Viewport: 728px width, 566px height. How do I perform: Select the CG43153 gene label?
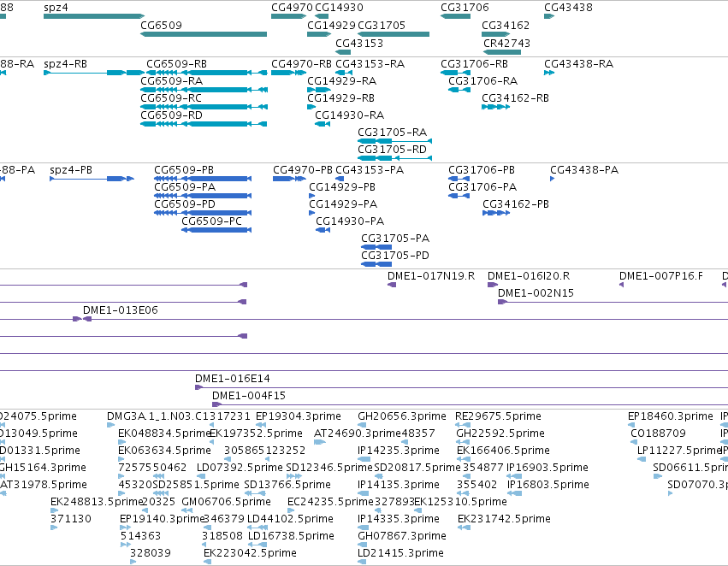point(359,43)
